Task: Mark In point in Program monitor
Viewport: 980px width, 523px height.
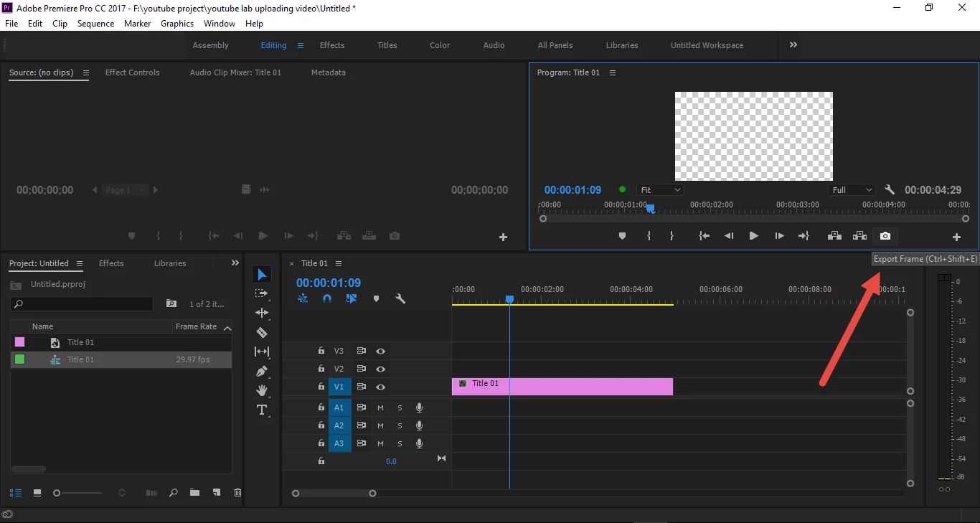Action: click(649, 236)
